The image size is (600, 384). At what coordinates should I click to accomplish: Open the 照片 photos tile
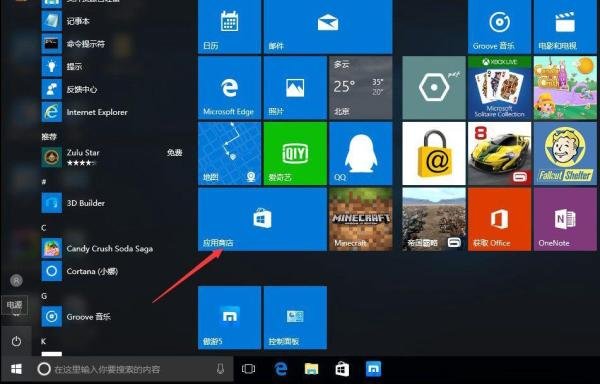click(295, 88)
